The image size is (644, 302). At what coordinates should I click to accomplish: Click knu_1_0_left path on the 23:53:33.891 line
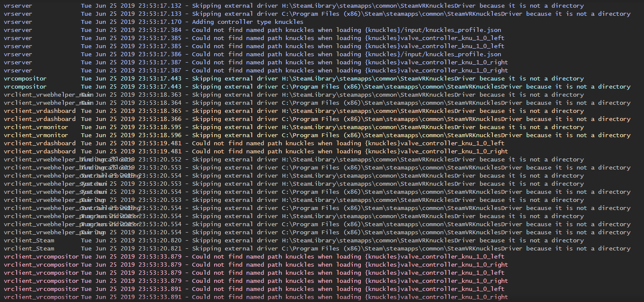click(x=435, y=289)
